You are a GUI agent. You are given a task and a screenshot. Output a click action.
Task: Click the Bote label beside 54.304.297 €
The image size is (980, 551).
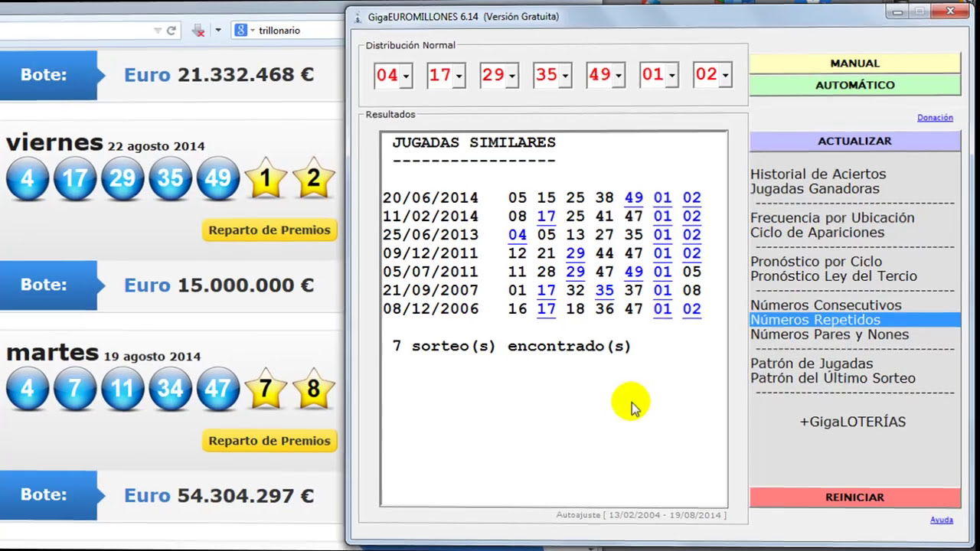[x=44, y=495]
